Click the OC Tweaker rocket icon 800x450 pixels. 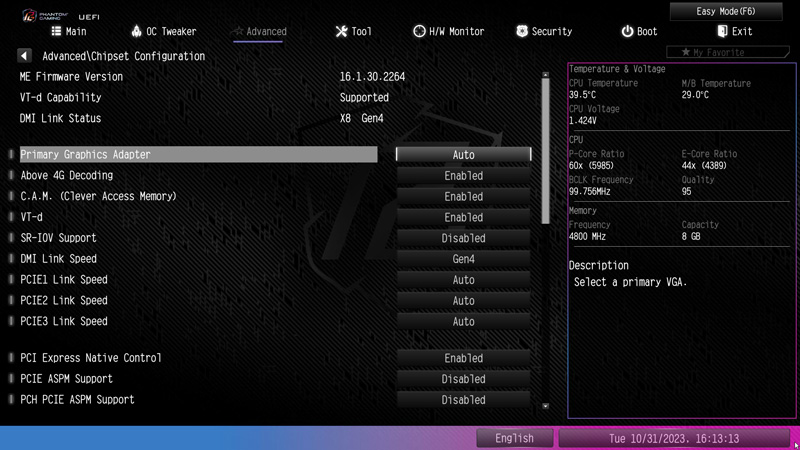pyautogui.click(x=136, y=31)
